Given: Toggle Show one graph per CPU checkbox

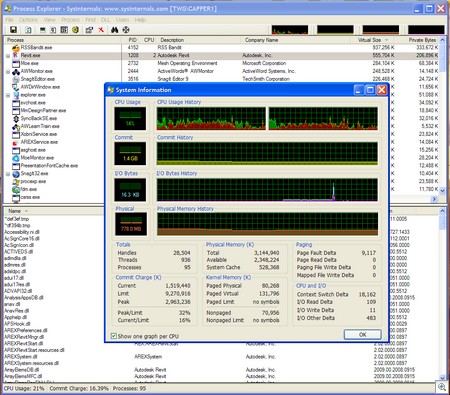Looking at the screenshot, I should point(114,336).
